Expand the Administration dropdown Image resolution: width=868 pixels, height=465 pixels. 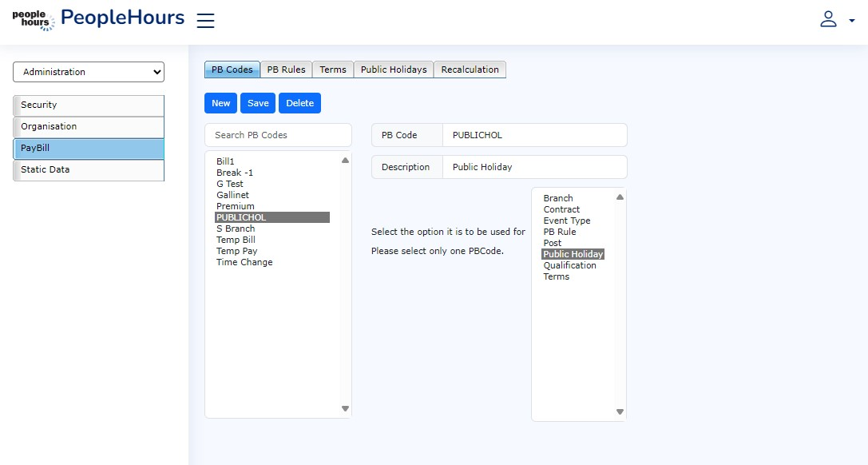click(x=89, y=72)
